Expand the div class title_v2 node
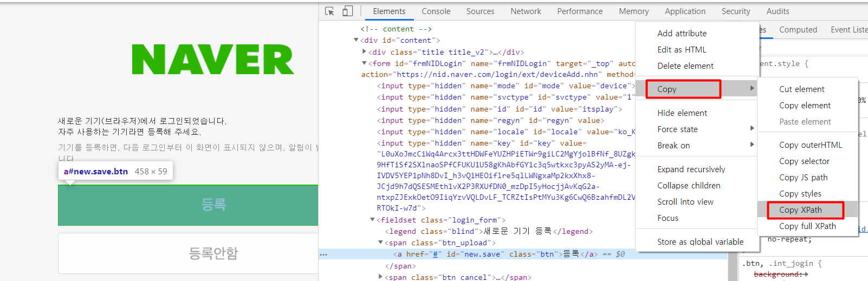Screen dimensions: 868x281 coord(364,52)
